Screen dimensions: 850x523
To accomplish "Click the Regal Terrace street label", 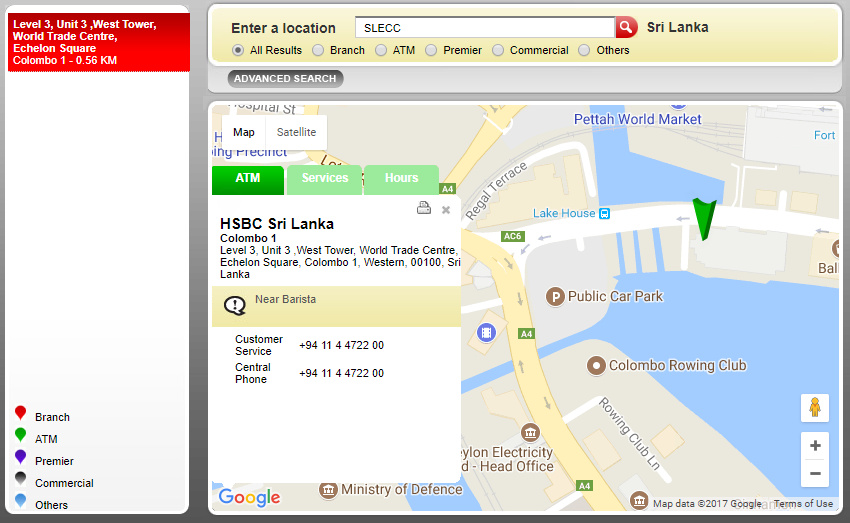I will [496, 190].
